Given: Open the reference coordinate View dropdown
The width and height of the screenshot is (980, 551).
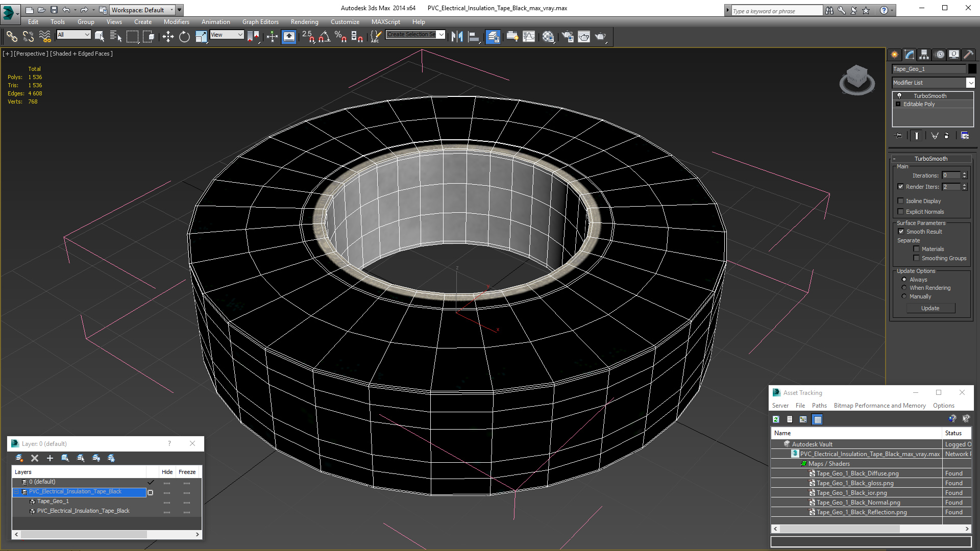Looking at the screenshot, I should (x=227, y=35).
